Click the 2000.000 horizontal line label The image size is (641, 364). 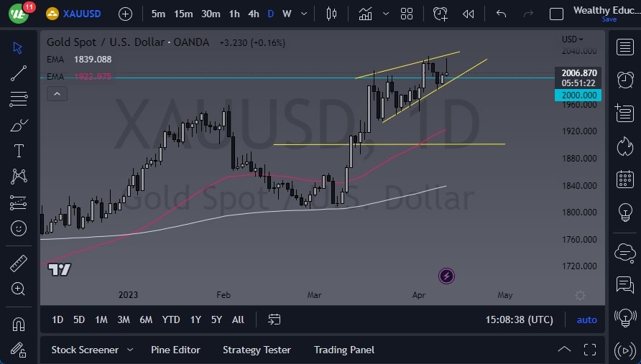point(578,95)
